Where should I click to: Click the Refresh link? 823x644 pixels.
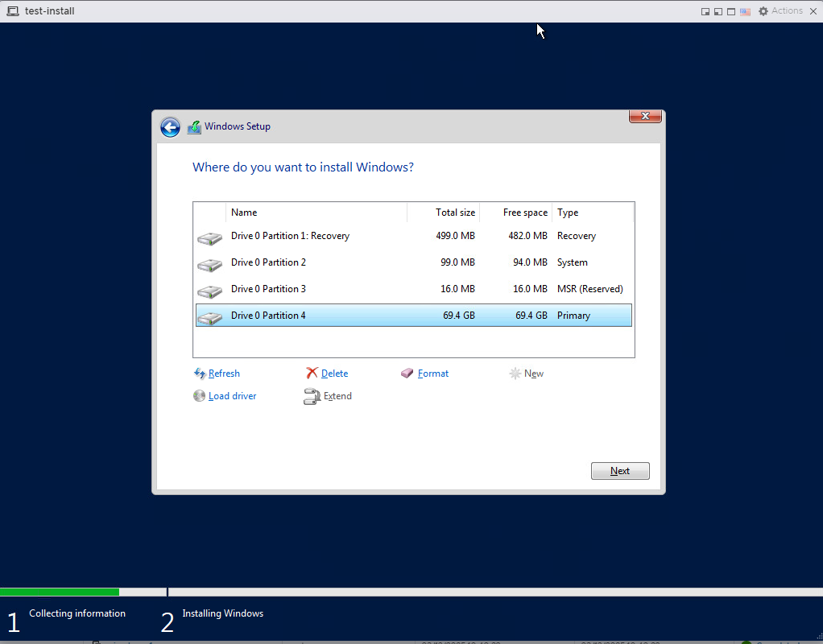click(224, 374)
